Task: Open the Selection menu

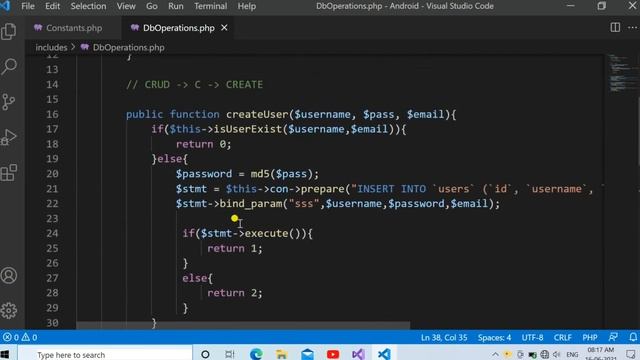Action: coord(88,6)
